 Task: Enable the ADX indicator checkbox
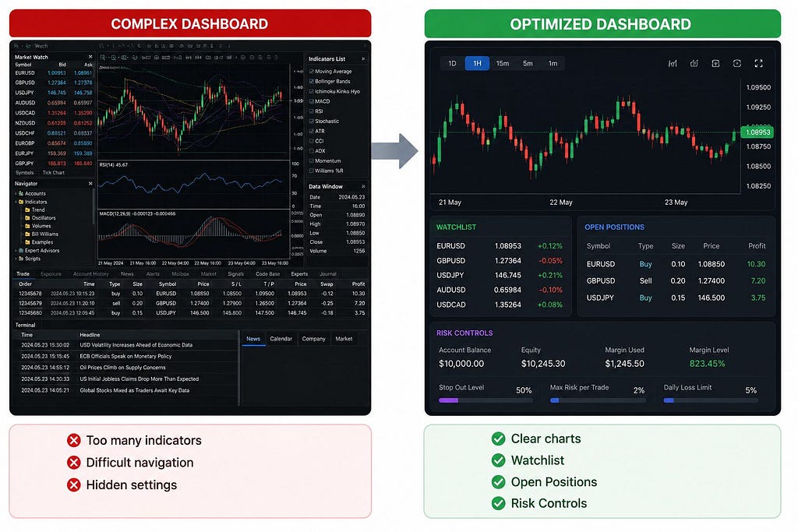pyautogui.click(x=312, y=151)
